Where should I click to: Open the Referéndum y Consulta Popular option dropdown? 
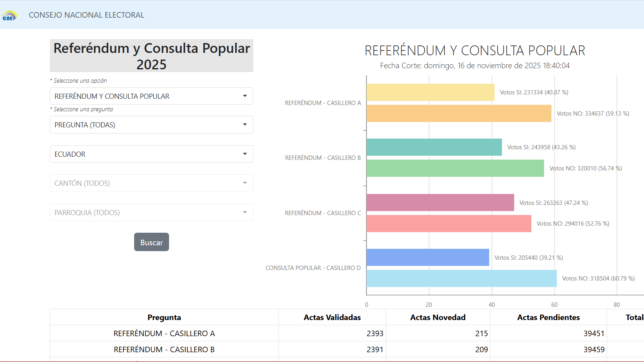pyautogui.click(x=151, y=96)
